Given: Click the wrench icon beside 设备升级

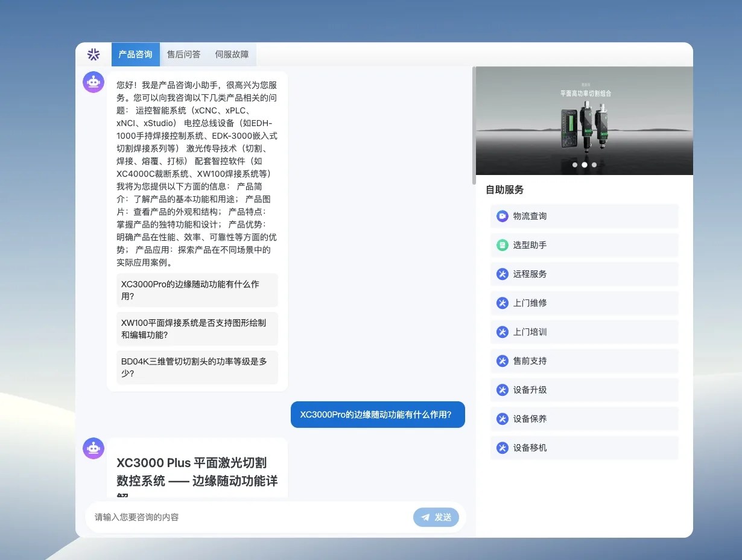Looking at the screenshot, I should pos(503,390).
